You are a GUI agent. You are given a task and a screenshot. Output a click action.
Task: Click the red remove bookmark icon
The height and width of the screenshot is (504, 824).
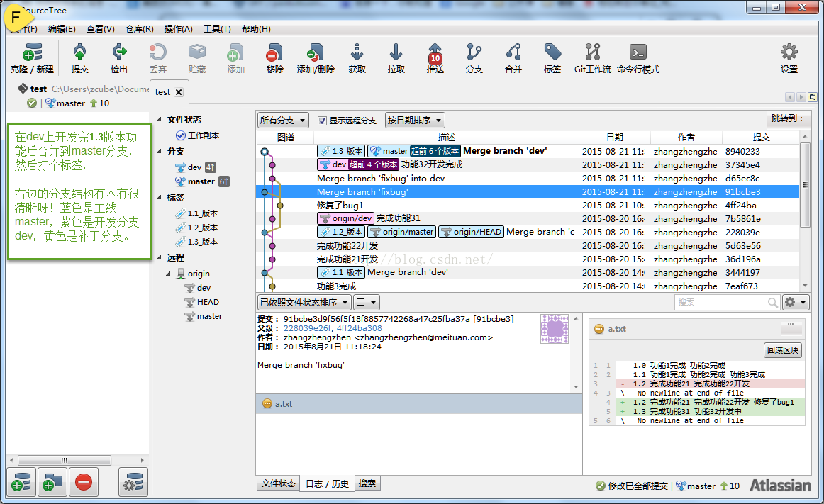(x=84, y=482)
